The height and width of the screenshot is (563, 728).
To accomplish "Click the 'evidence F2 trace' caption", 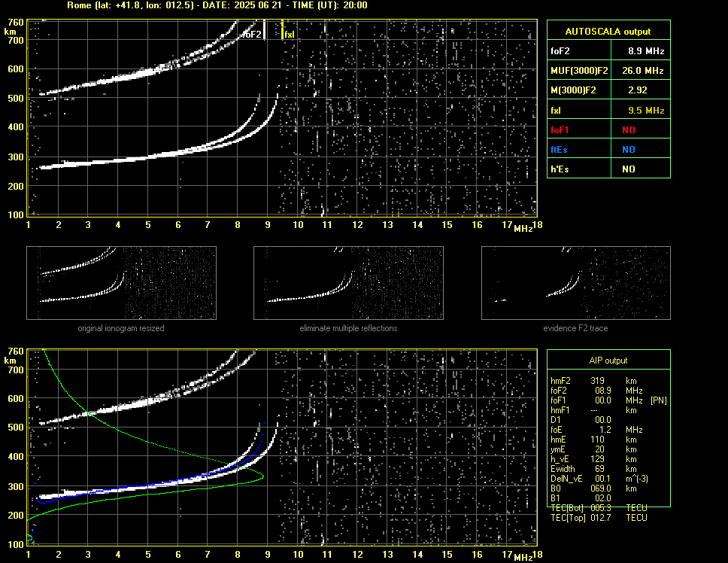I will tap(576, 328).
